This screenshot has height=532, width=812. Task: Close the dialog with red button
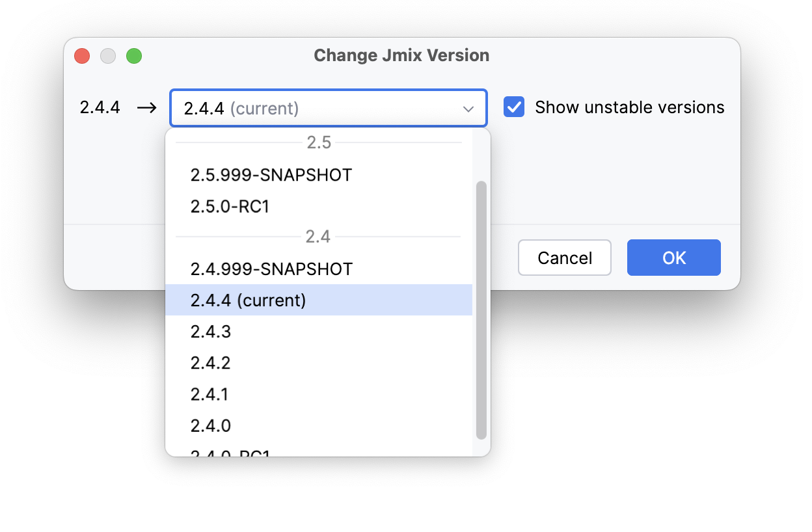(x=82, y=56)
